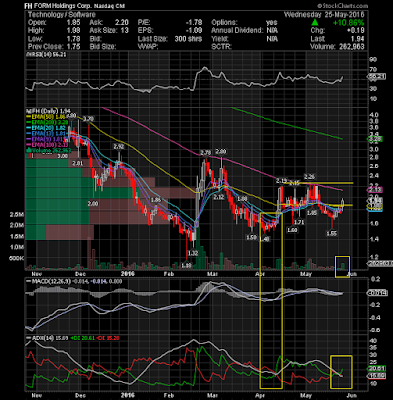This screenshot has width=393, height=400.
Task: Click the FH ticker symbol in header
Action: tap(29, 6)
